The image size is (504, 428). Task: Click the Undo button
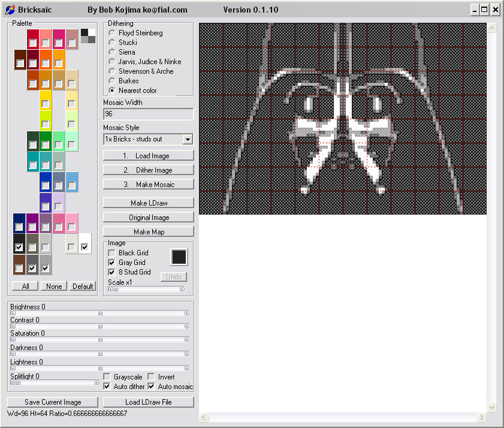point(174,277)
